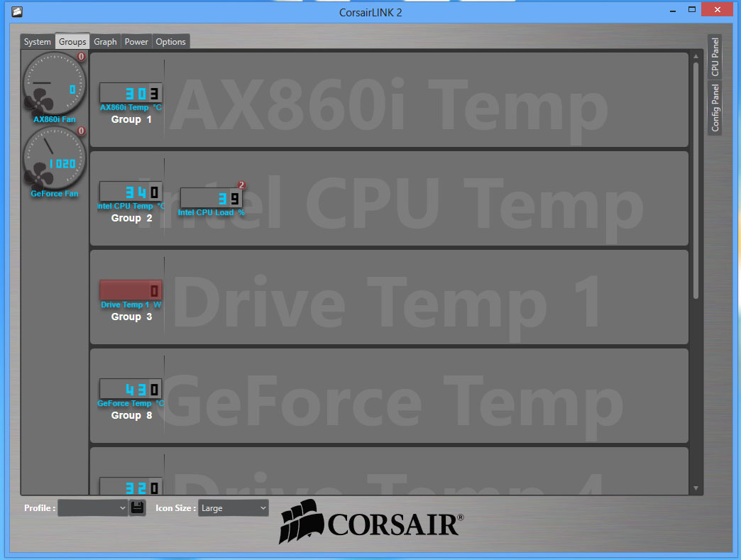Image resolution: width=741 pixels, height=560 pixels.
Task: Click the Drive Temp 1 W label
Action: tap(131, 304)
